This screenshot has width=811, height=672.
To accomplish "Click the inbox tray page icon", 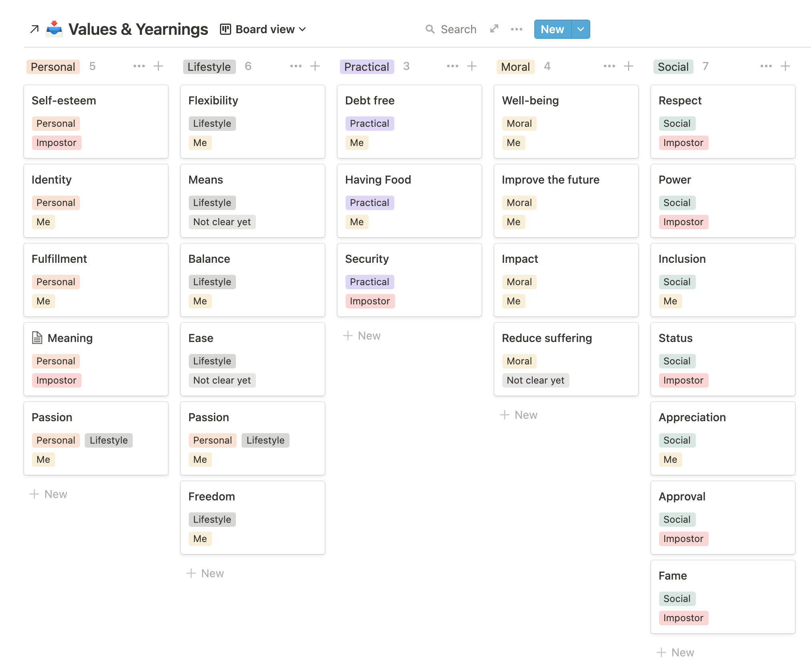I will (54, 29).
